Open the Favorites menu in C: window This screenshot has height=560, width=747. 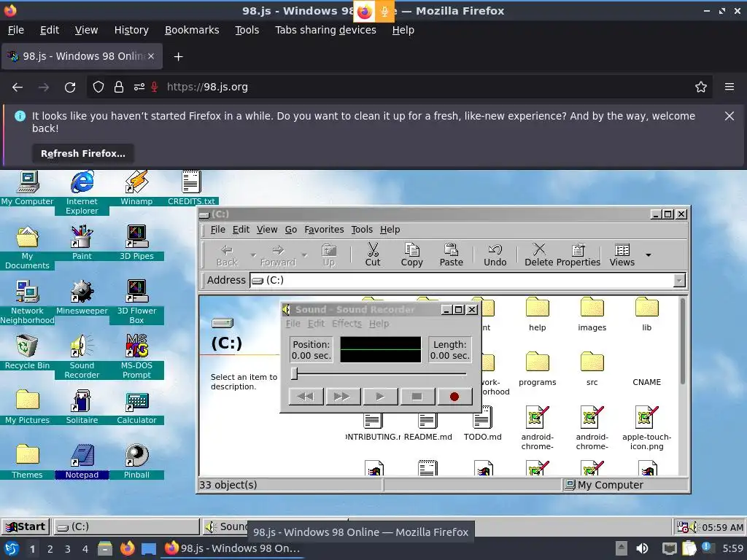[x=324, y=230]
